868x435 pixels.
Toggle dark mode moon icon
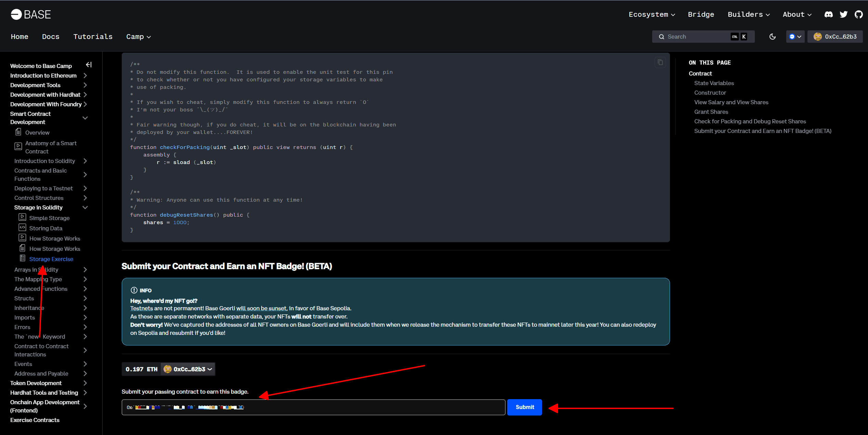(x=773, y=37)
